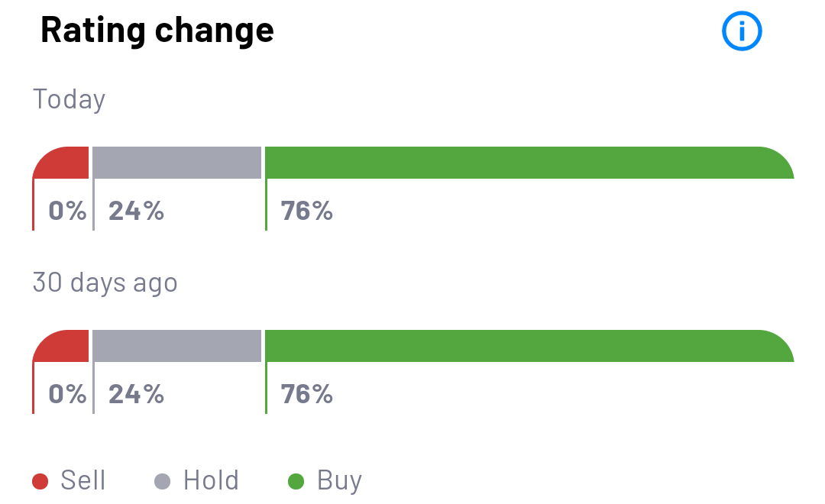Click the "Sell" legend text
The image size is (825, 504).
pyautogui.click(x=82, y=480)
